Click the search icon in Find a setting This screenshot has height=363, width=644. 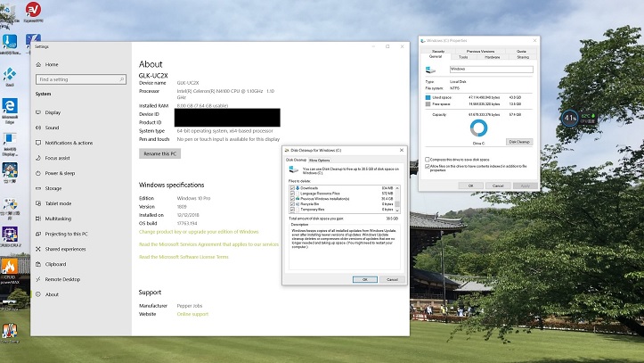point(122,79)
